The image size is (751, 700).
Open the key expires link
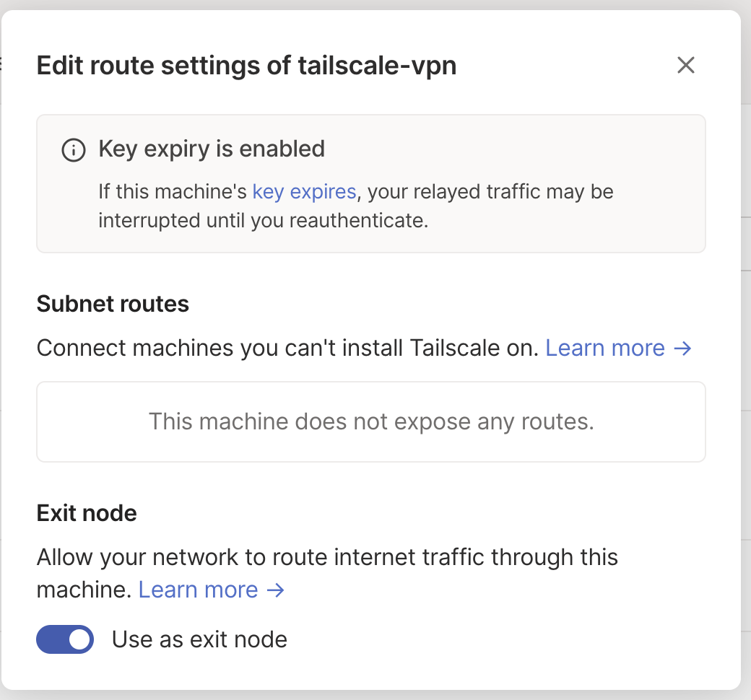[x=304, y=191]
